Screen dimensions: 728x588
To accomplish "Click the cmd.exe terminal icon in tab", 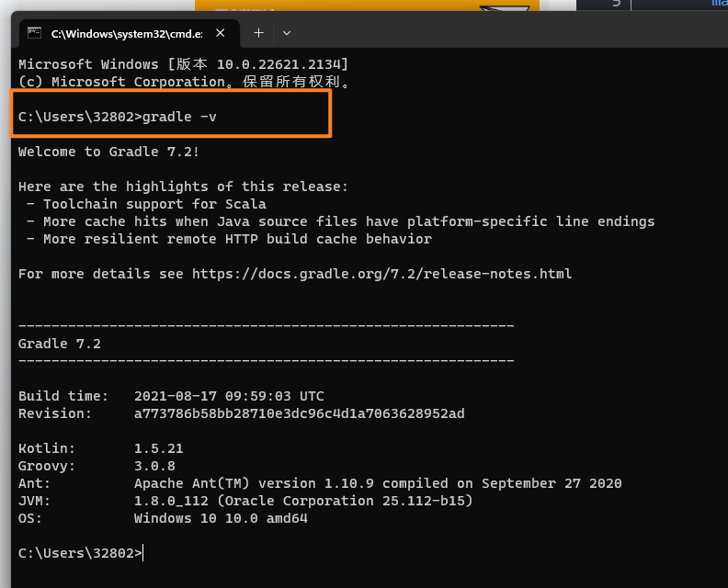I will click(x=35, y=33).
